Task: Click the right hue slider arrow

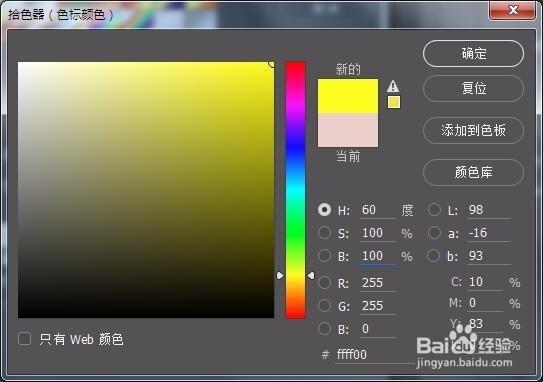Action: coord(311,275)
